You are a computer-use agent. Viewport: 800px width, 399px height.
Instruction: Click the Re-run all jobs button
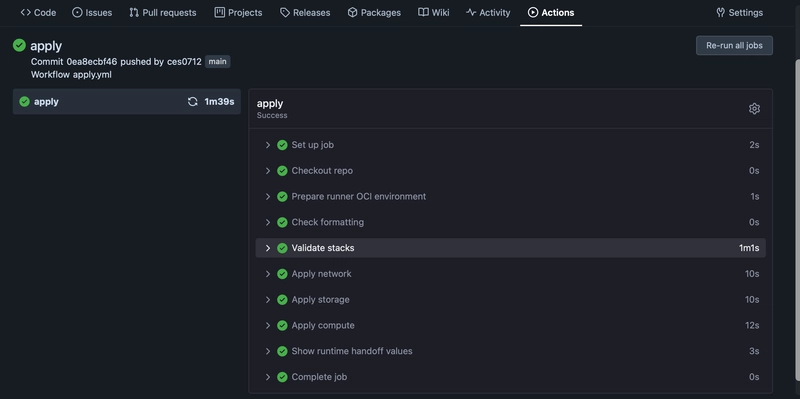point(734,45)
